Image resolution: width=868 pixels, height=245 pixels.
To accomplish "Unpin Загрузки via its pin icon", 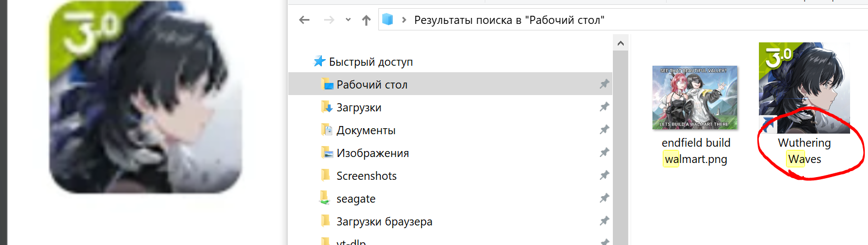I will 604,107.
